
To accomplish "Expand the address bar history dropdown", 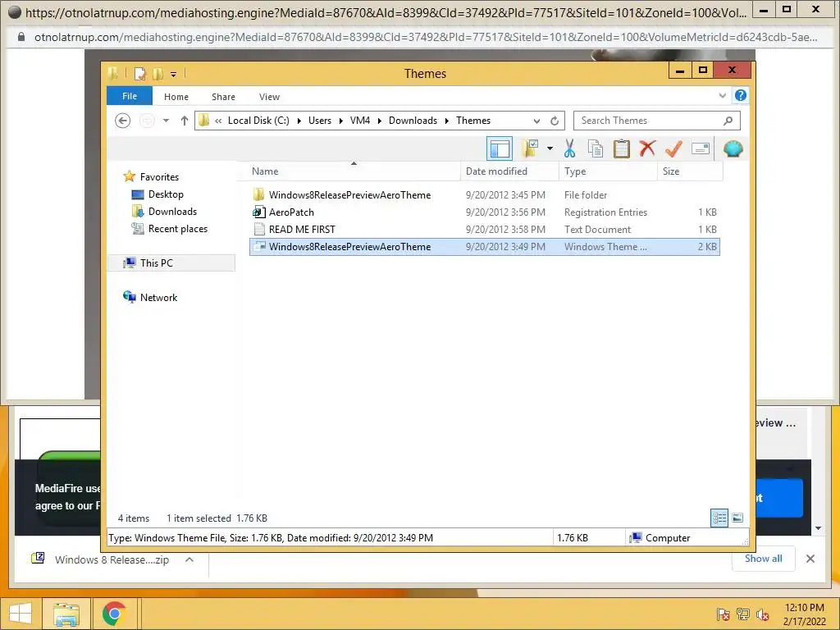I will (x=536, y=121).
